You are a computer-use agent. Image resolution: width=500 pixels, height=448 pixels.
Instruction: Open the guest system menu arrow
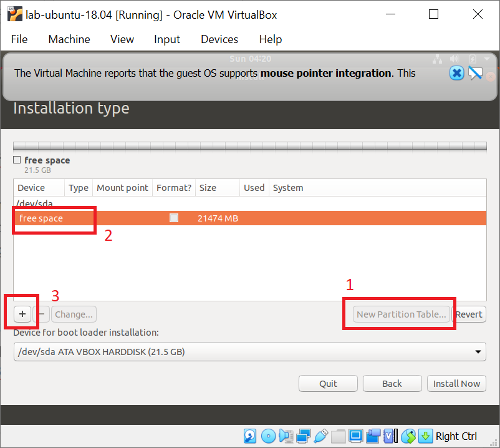tap(487, 59)
